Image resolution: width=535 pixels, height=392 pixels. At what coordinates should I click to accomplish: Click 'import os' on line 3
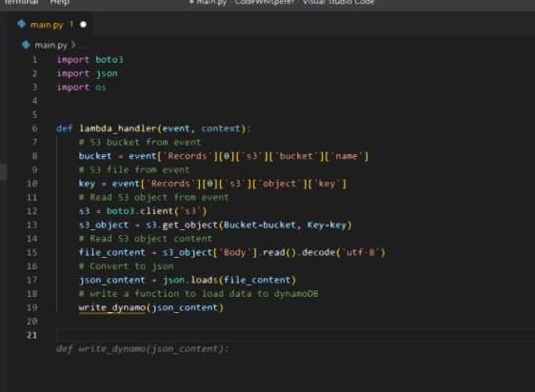tap(82, 88)
